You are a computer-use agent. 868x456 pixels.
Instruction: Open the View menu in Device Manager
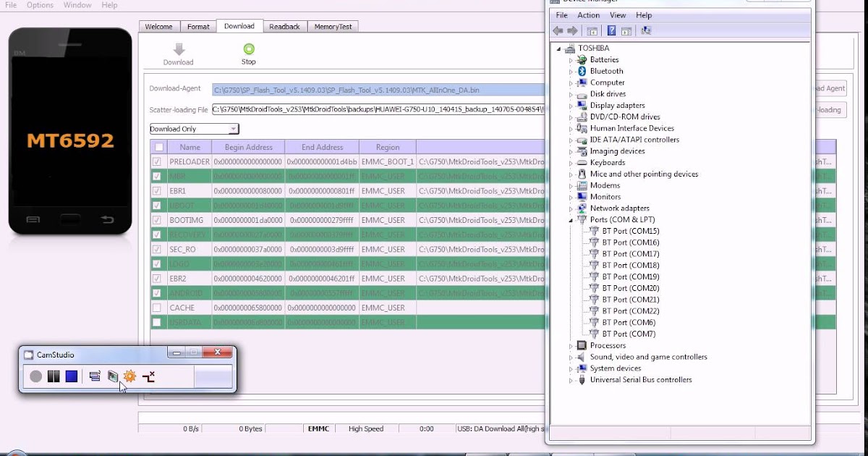[x=618, y=15]
